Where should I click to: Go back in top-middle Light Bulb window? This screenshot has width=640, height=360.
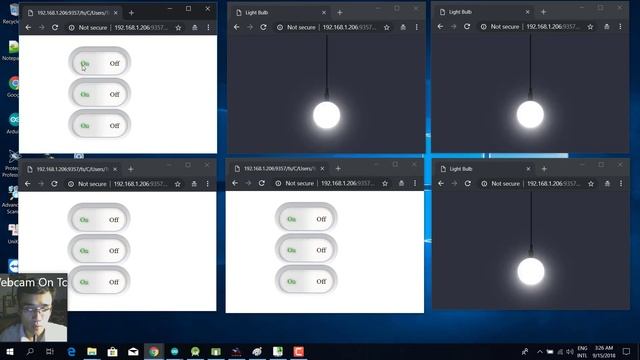click(237, 27)
